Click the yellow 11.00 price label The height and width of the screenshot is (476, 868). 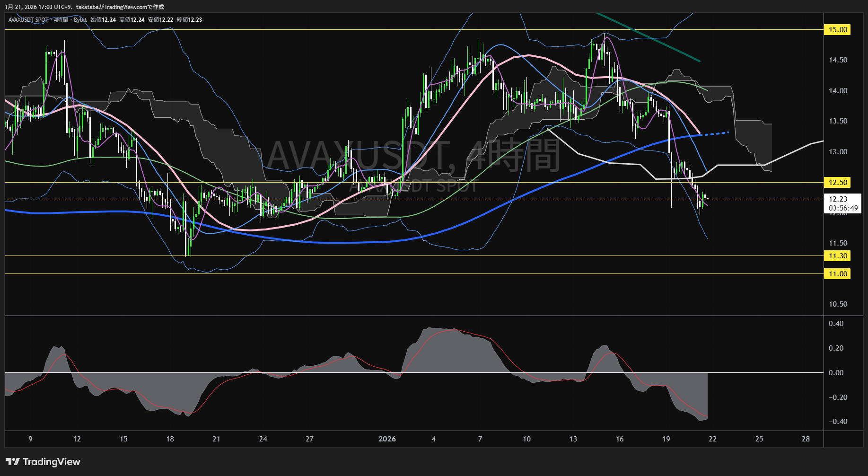point(837,274)
